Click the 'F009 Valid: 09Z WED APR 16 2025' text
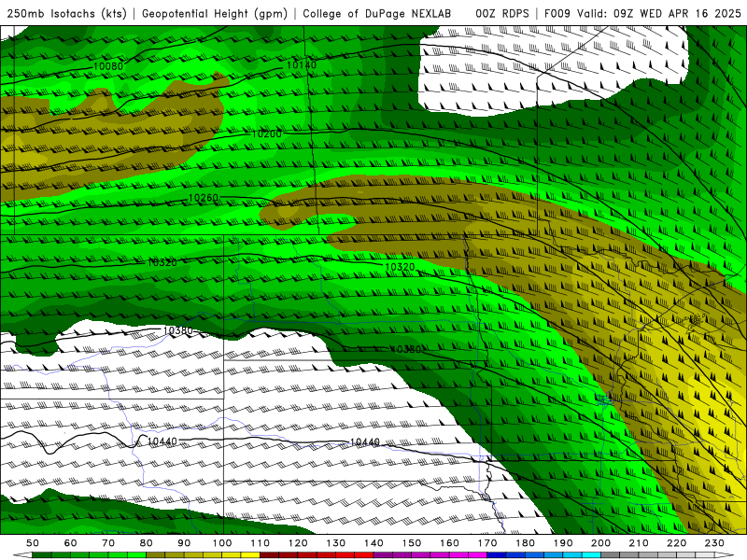The image size is (747, 560). coord(642,13)
